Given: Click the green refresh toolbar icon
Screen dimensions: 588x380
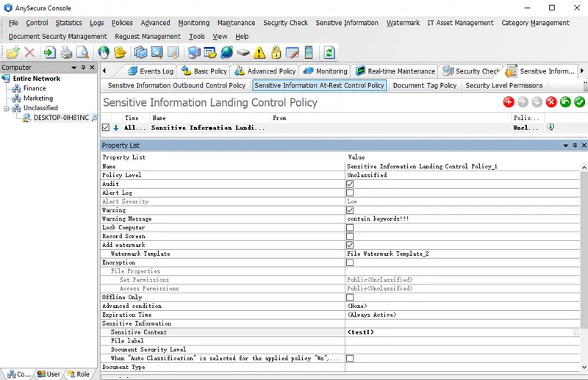Looking at the screenshot, I should [329, 52].
